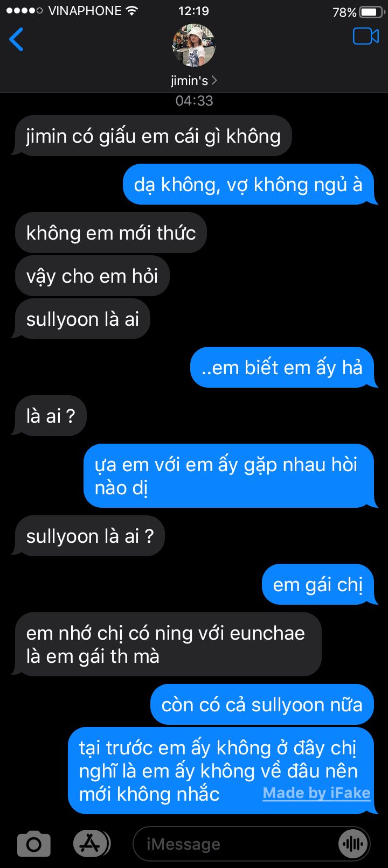Tap the blue back arrow
The width and height of the screenshot is (388, 868).
point(17,39)
